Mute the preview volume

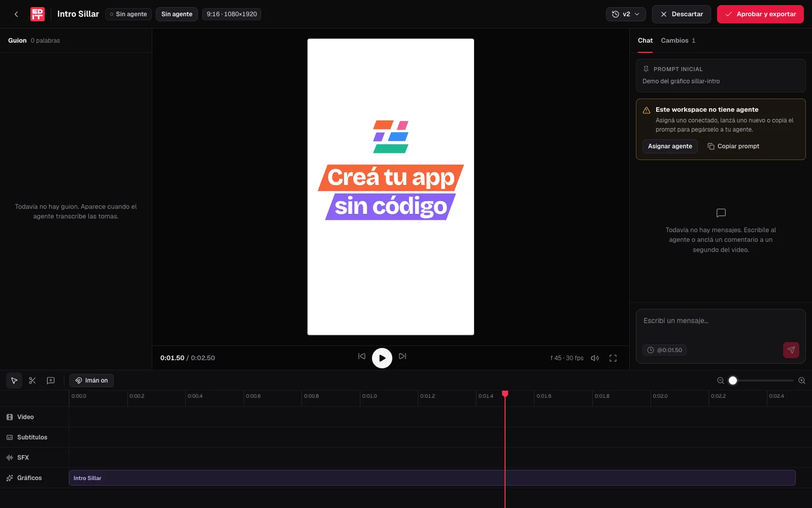point(595,358)
